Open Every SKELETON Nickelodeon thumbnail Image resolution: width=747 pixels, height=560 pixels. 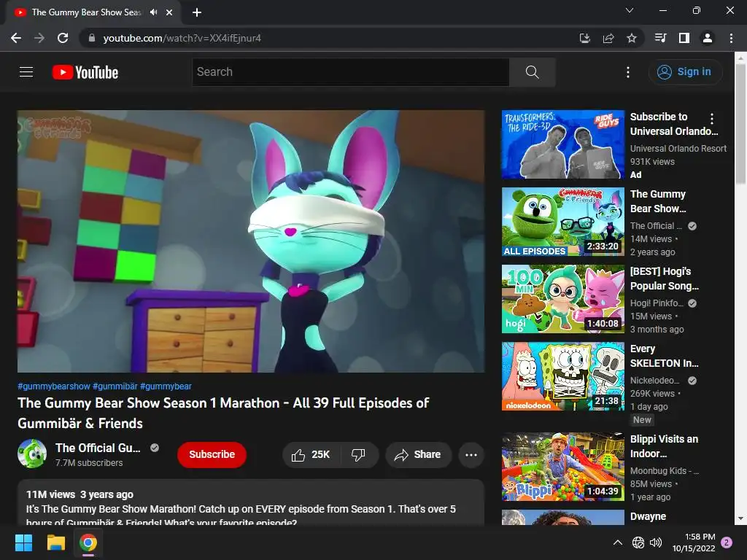pos(563,376)
